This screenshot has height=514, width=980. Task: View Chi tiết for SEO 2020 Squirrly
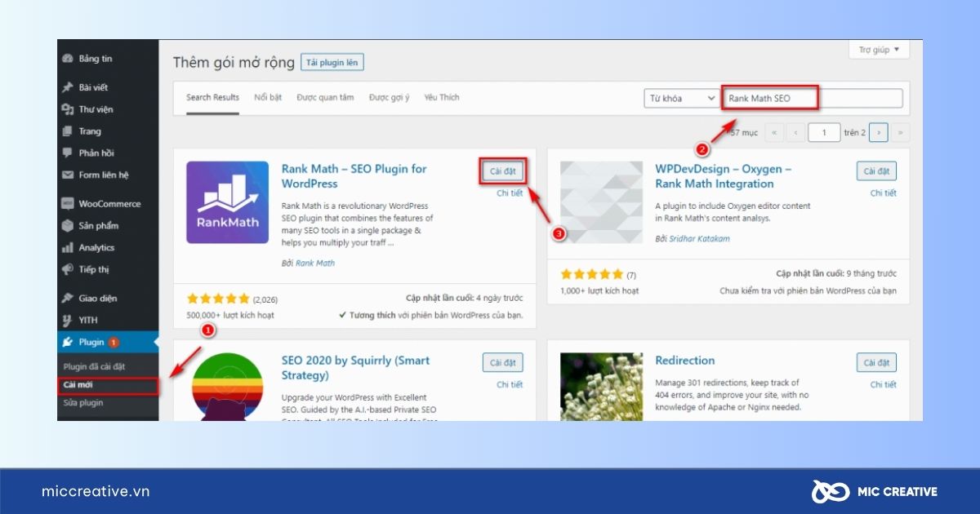tap(510, 384)
